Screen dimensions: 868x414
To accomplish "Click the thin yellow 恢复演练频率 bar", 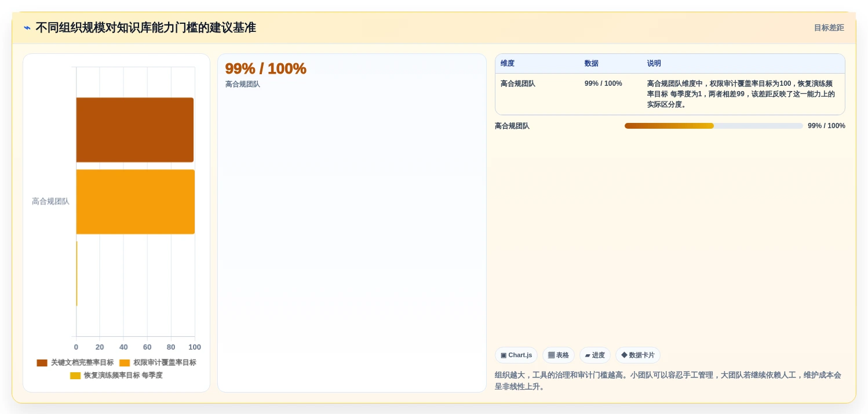I will click(x=76, y=274).
